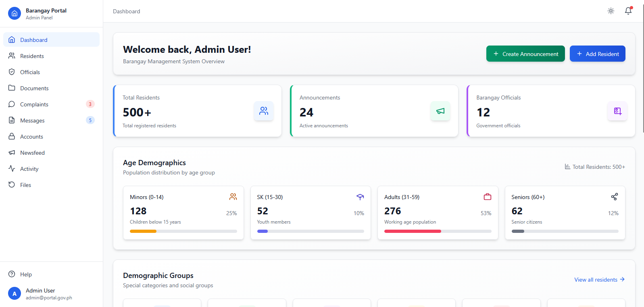644x307 pixels.
Task: Open Messages from the sidebar
Action: point(52,120)
